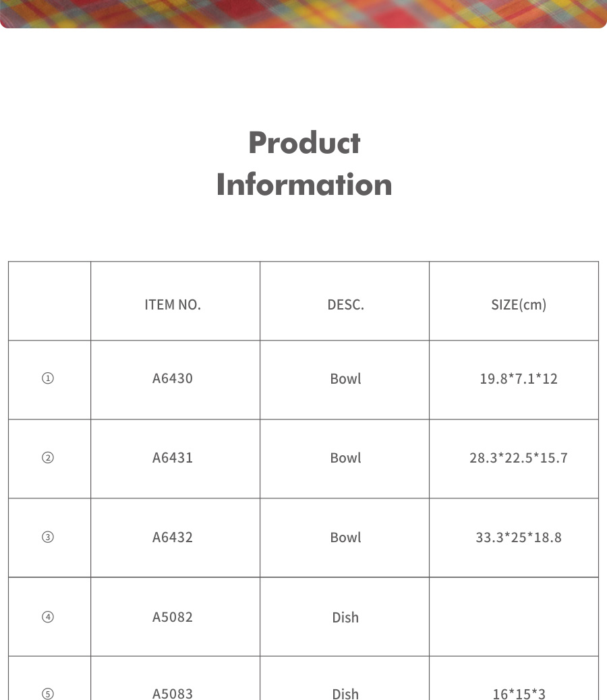Image resolution: width=607 pixels, height=700 pixels.
Task: Select item number A6432
Action: coord(173,537)
